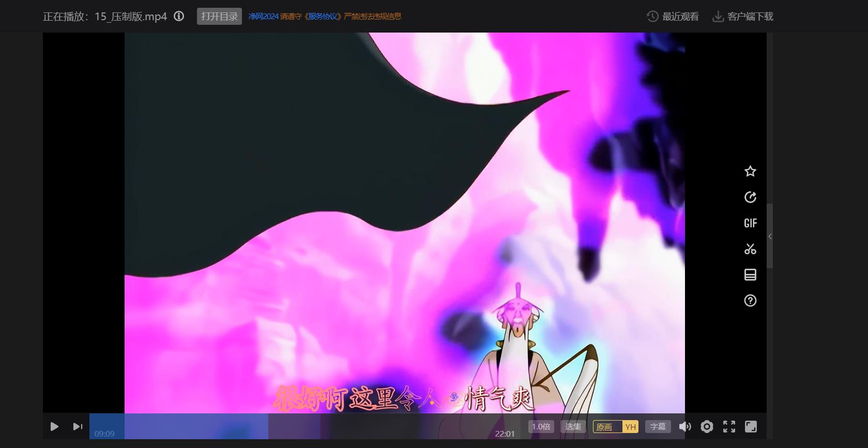Toggle web page fullscreen mode
Screen dimensions: 868x448
pyautogui.click(x=751, y=426)
